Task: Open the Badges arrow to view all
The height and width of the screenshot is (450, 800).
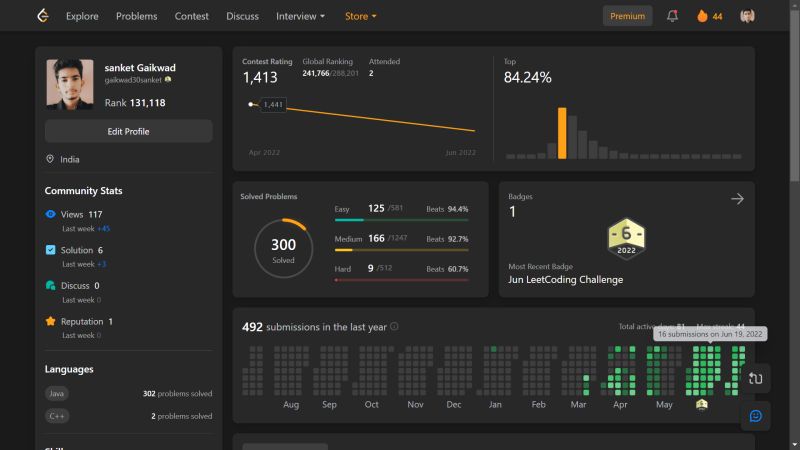Action: [737, 198]
